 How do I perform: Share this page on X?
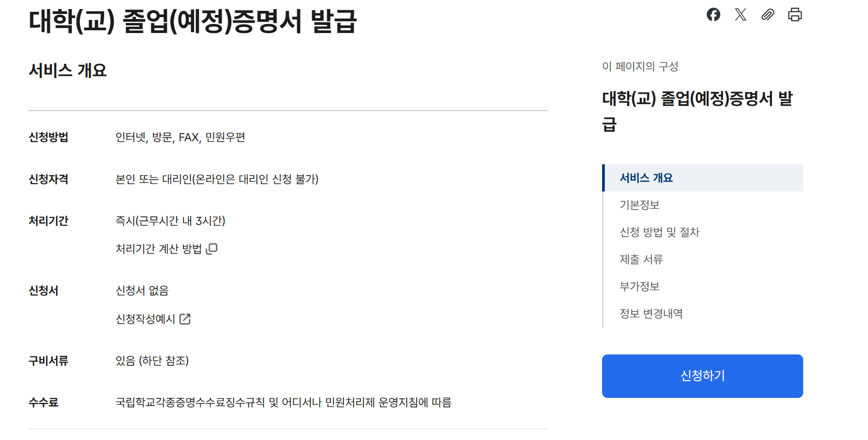click(x=741, y=15)
